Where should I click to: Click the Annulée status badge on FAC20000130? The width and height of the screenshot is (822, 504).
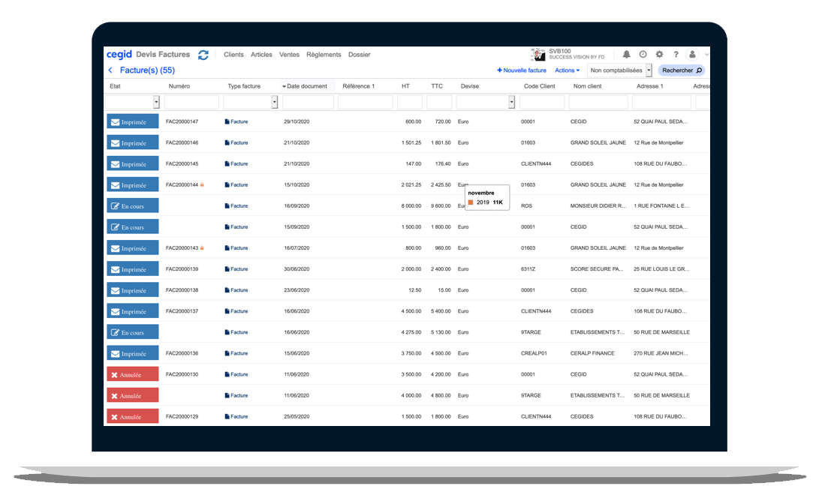[132, 373]
